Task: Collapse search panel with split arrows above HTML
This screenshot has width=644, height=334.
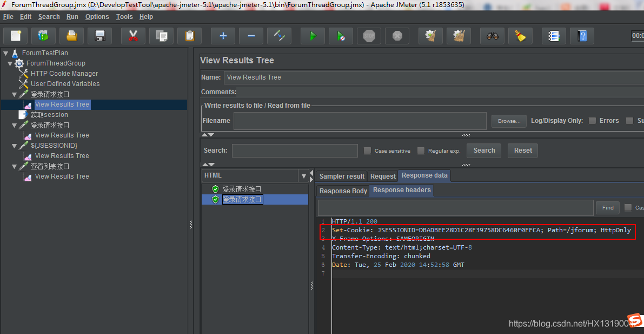Action: (x=208, y=165)
